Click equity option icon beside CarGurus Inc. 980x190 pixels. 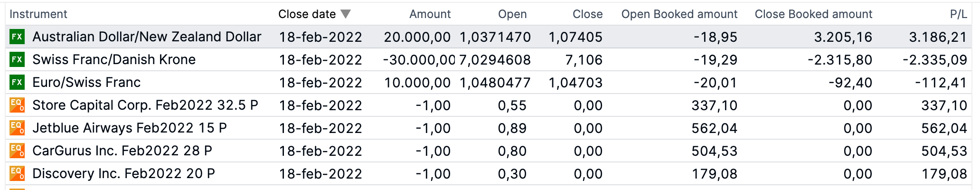click(17, 151)
